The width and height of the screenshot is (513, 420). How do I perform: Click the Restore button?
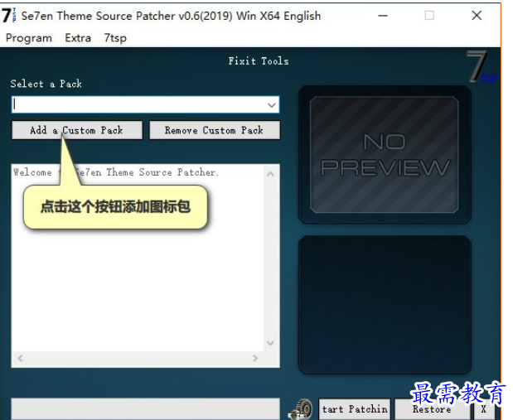[x=432, y=409]
